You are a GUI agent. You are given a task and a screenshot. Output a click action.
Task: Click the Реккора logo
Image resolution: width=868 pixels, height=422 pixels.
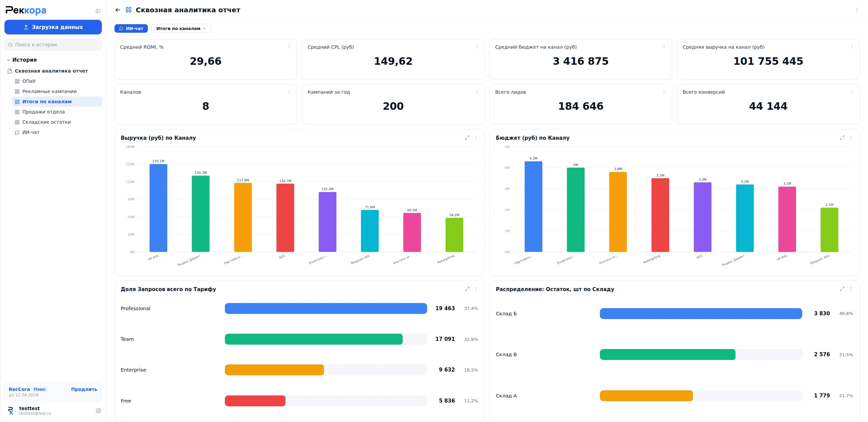pos(26,10)
